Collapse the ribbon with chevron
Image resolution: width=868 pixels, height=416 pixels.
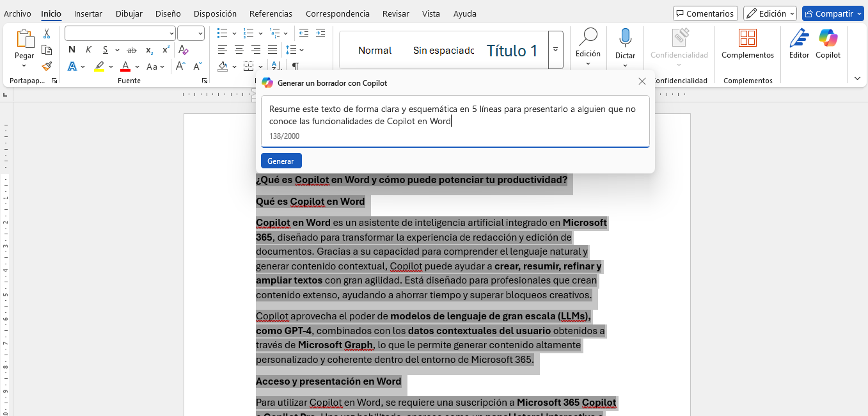coord(857,78)
